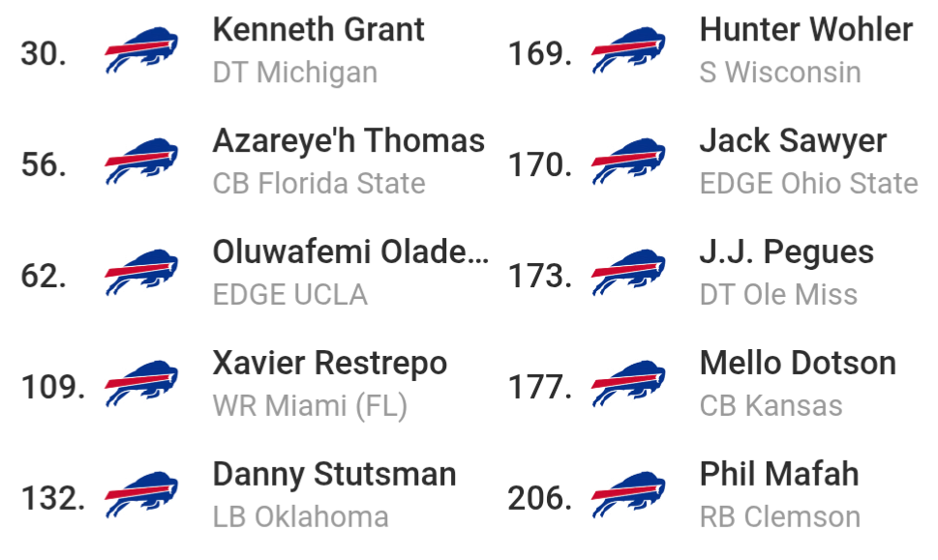This screenshot has height=560, width=938.
Task: Click pick number 173
Action: click(x=539, y=276)
